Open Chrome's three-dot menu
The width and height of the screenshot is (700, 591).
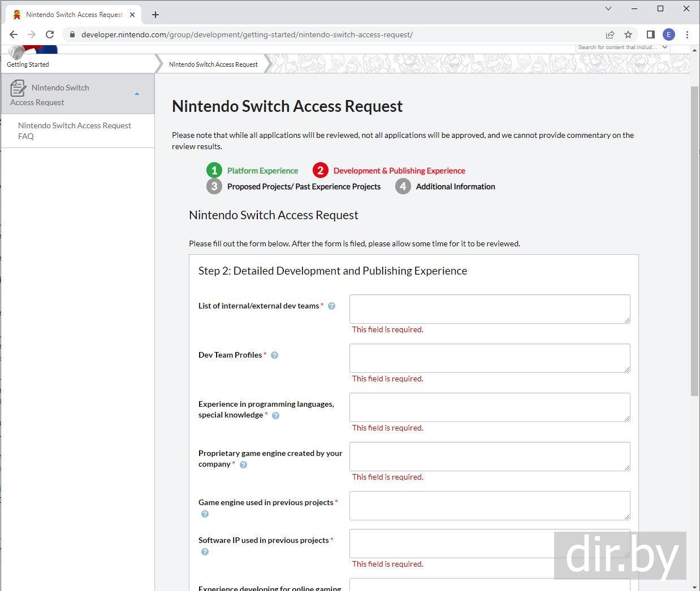pyautogui.click(x=687, y=34)
